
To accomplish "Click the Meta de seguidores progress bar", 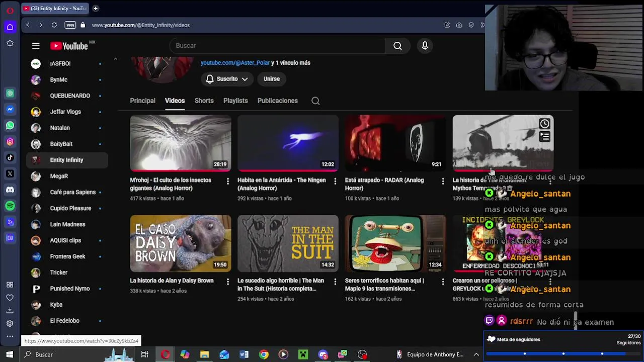I will pos(563,353).
